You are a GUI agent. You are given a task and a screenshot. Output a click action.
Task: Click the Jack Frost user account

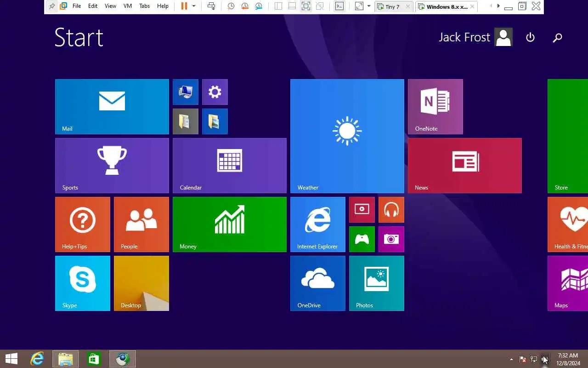click(475, 37)
